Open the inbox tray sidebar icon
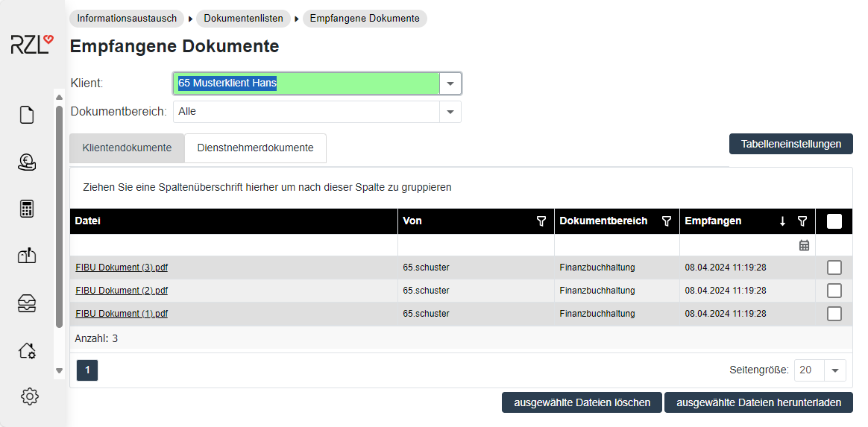 [27, 303]
